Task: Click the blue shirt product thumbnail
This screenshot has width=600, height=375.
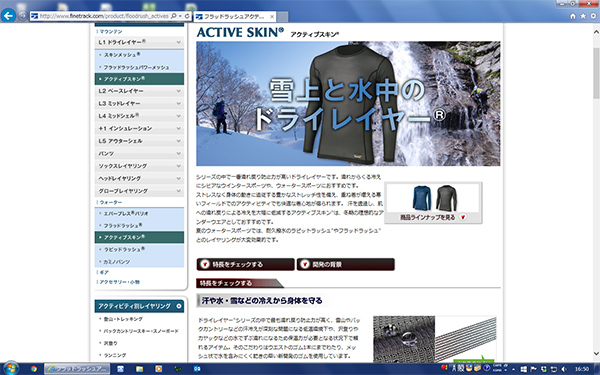Action: click(422, 197)
